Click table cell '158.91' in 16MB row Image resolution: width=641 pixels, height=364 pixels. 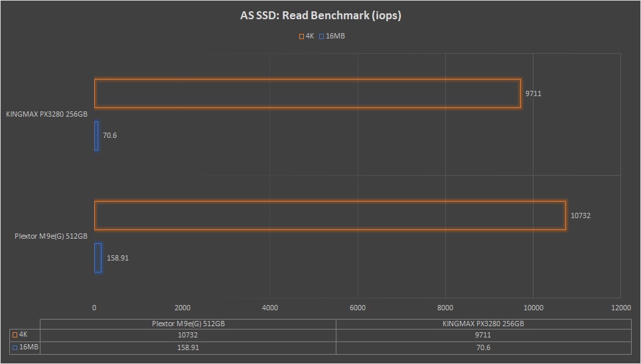pos(188,347)
